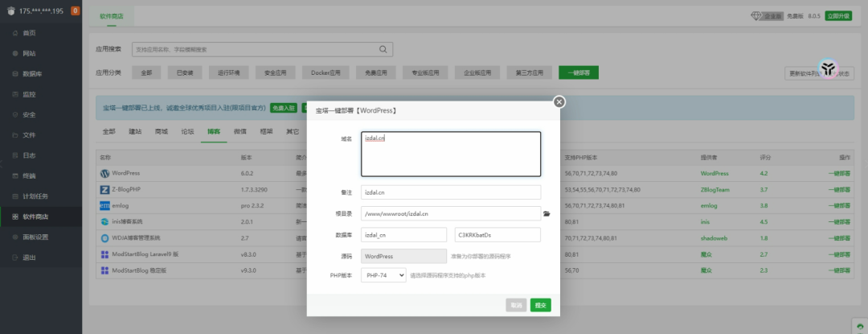The width and height of the screenshot is (868, 334).
Task: Select the 软件商店 top tab
Action: pos(112,17)
